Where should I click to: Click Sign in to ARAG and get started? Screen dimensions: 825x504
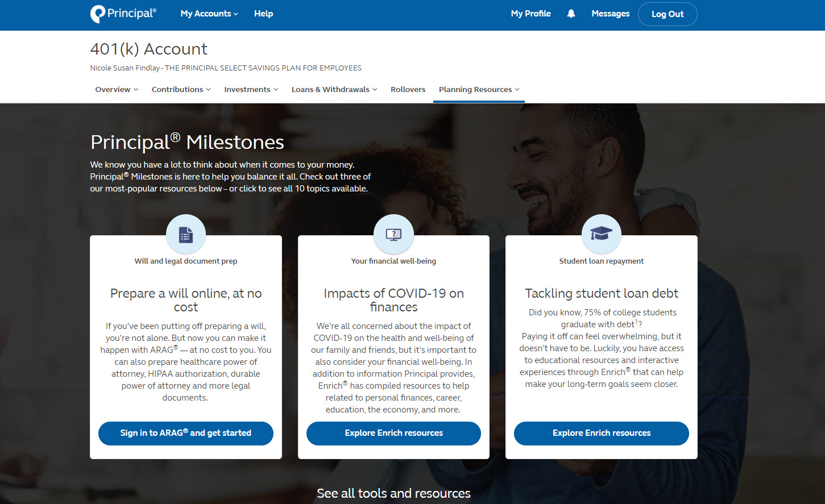point(186,433)
